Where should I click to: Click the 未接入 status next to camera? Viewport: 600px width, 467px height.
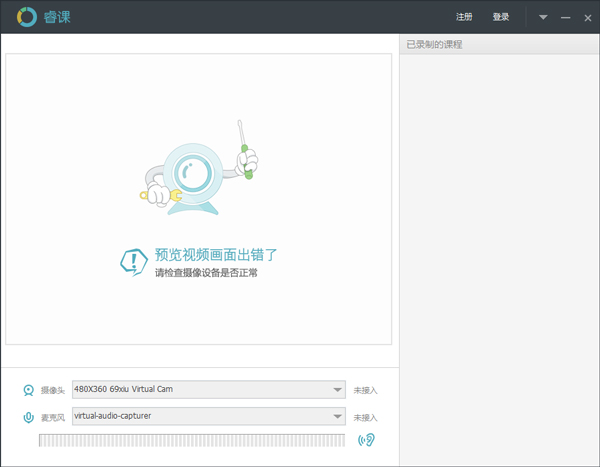click(365, 390)
